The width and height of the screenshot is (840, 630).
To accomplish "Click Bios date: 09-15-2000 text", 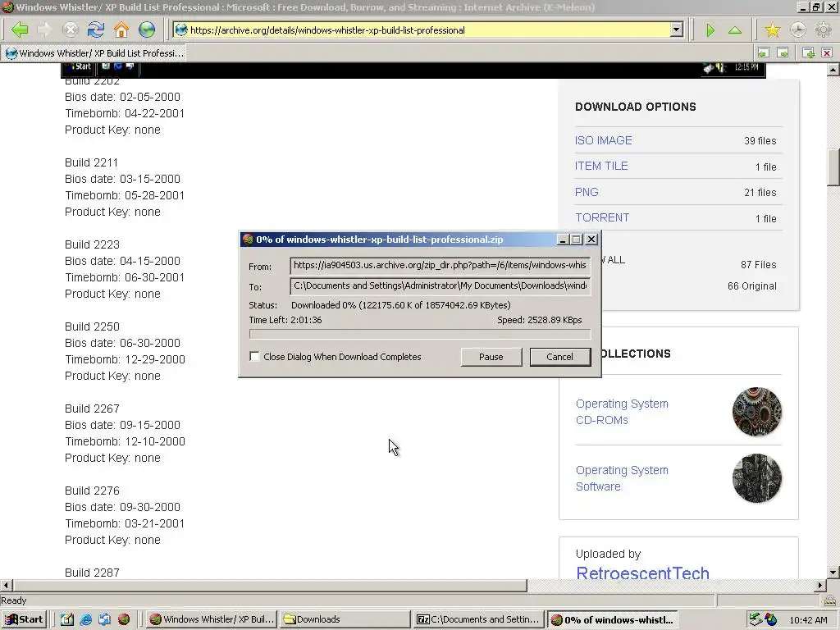I will tap(123, 425).
